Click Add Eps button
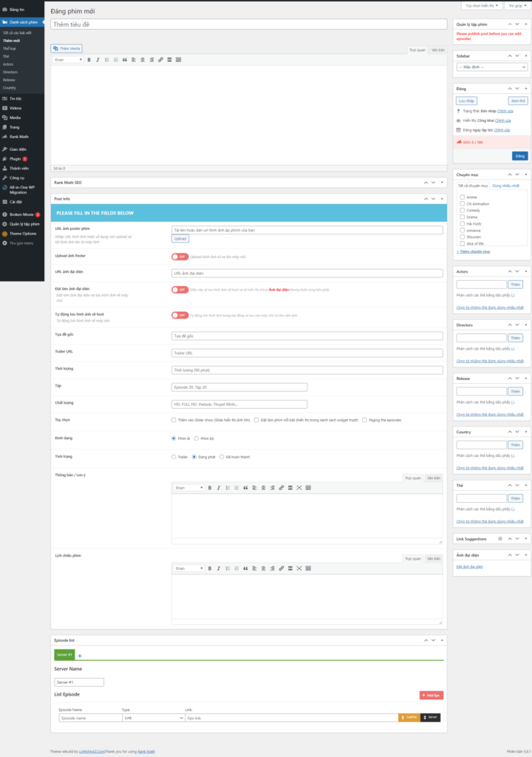 coord(431,695)
